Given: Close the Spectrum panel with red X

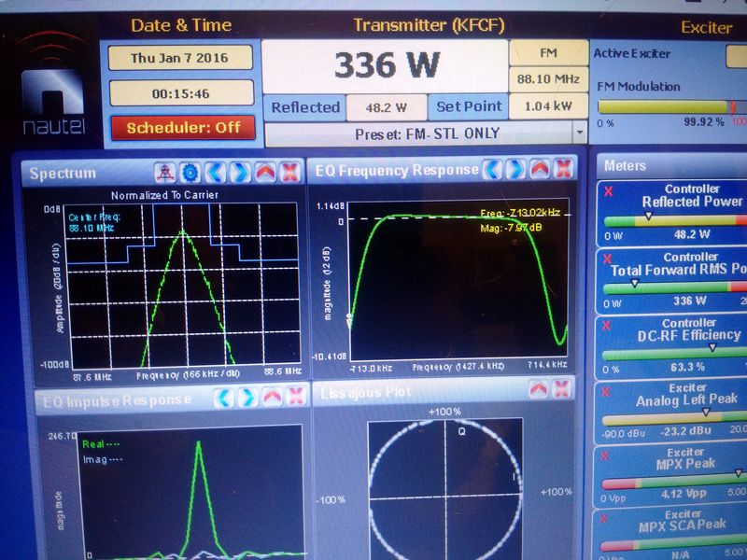Looking at the screenshot, I should (289, 173).
